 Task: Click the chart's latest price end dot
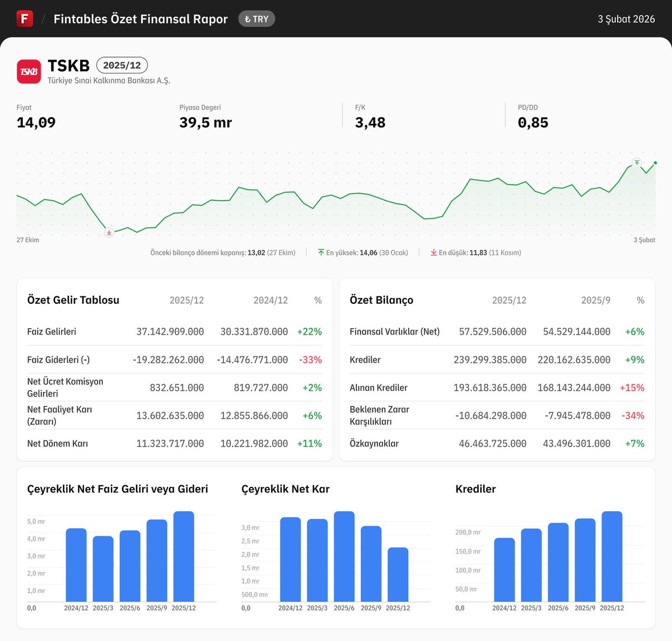tap(655, 162)
